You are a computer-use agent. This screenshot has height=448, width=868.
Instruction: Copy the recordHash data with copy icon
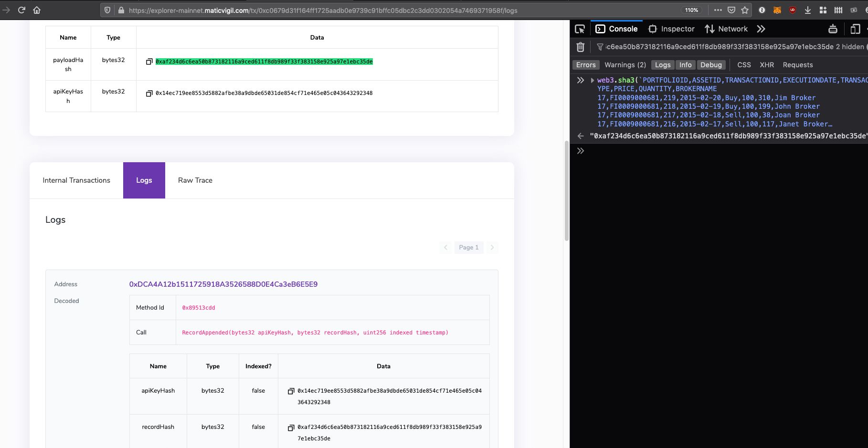point(291,427)
